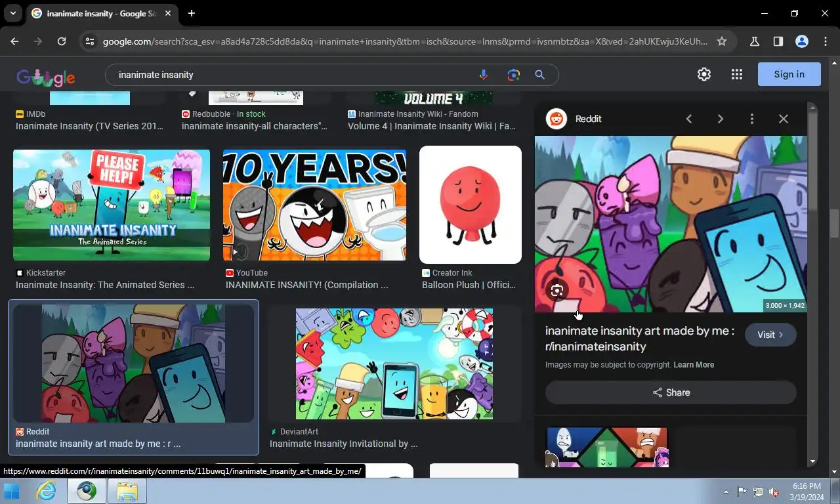Open File Explorer from taskbar
The width and height of the screenshot is (840, 504).
[x=127, y=491]
